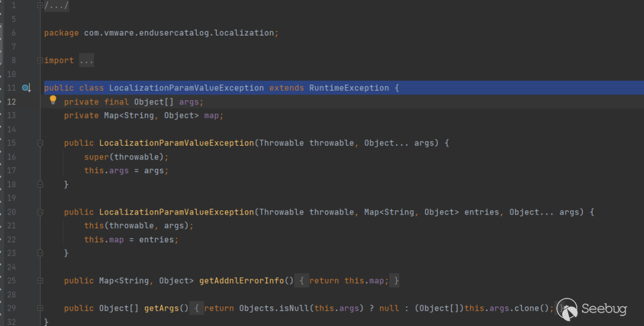This screenshot has width=644, height=326.
Task: Click package name com.vmware.endusercatalog.localization
Action: tap(179, 33)
